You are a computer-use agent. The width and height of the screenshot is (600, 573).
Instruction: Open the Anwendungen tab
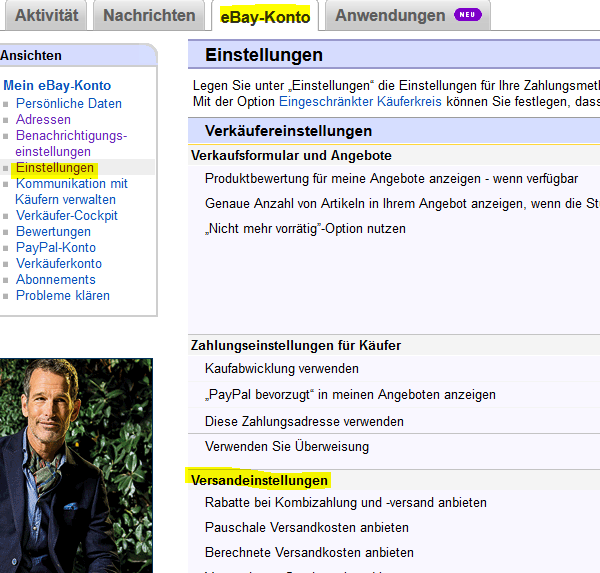pyautogui.click(x=408, y=15)
